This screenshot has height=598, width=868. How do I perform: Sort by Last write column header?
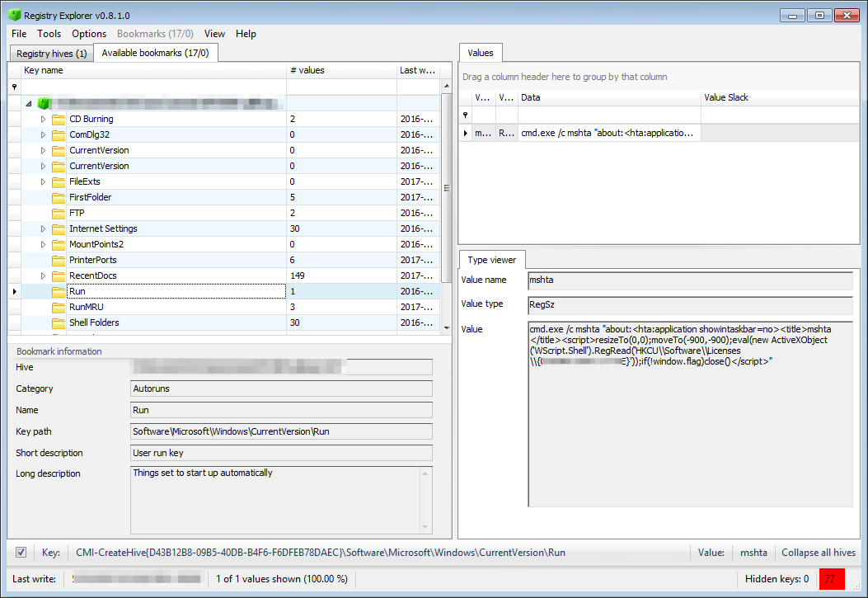pos(418,70)
